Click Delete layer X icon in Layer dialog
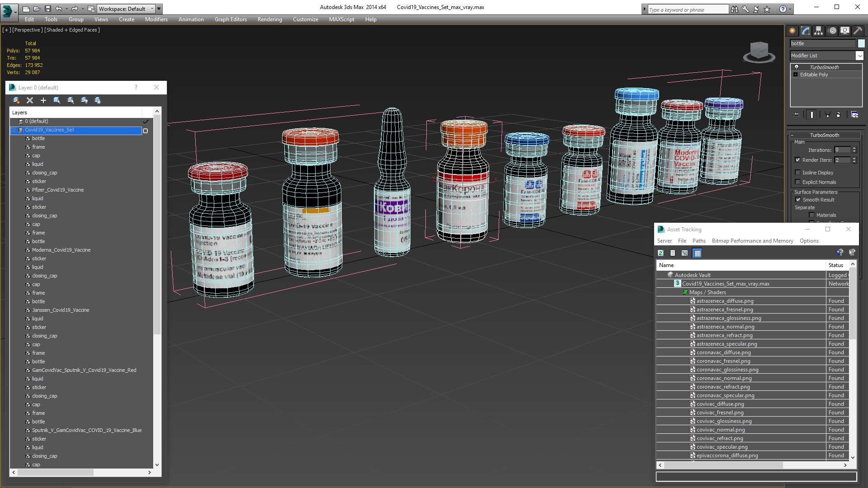The image size is (868, 488). 30,100
